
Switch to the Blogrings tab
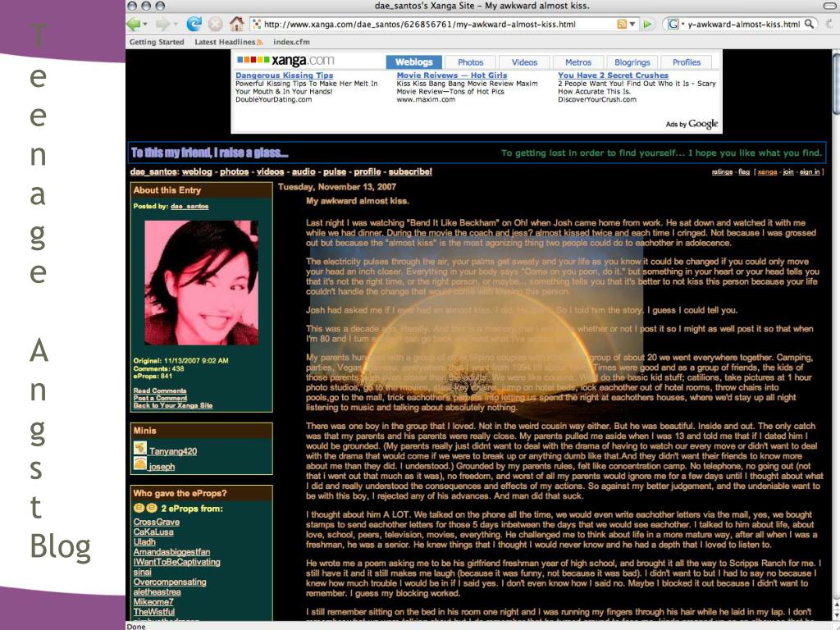[x=632, y=62]
